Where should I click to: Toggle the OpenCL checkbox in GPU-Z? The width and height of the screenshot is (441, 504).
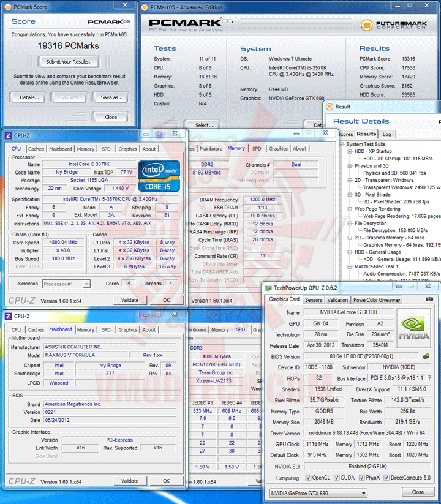pyautogui.click(x=308, y=477)
